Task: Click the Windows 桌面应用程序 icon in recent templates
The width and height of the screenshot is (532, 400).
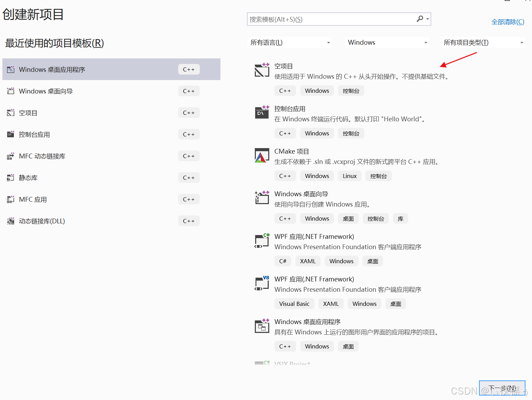Action: [11, 69]
